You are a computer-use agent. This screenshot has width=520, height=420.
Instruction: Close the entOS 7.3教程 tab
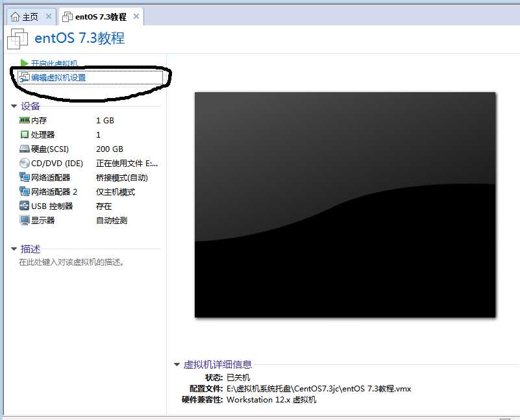[136, 16]
